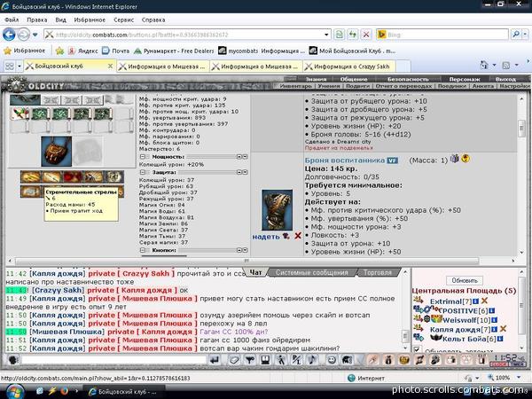Click the red dagger scroll slot icon
The width and height of the screenshot is (532, 399).
coord(20,113)
